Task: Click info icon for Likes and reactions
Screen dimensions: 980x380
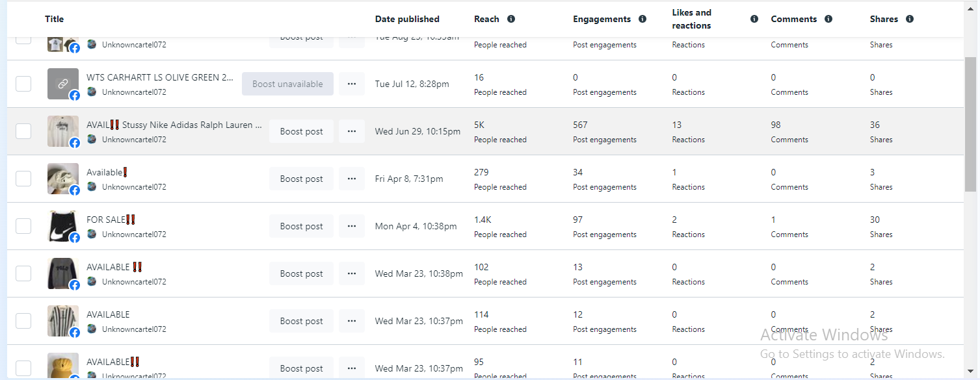Action: pos(754,19)
